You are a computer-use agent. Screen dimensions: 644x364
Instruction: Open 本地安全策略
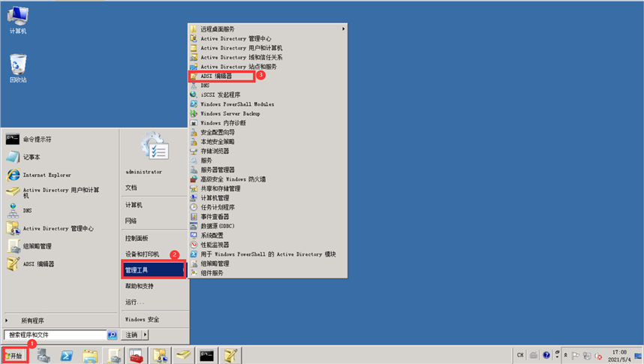267,142
